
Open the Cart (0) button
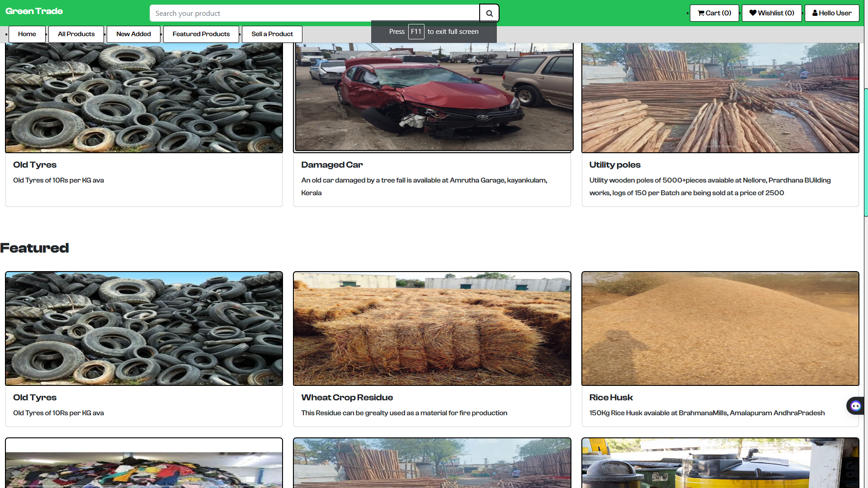click(x=714, y=13)
